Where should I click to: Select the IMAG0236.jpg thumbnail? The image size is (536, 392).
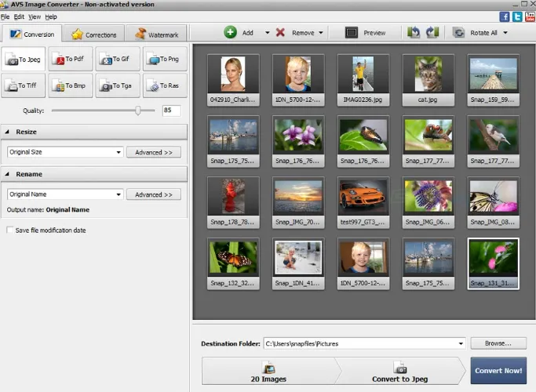coord(363,80)
